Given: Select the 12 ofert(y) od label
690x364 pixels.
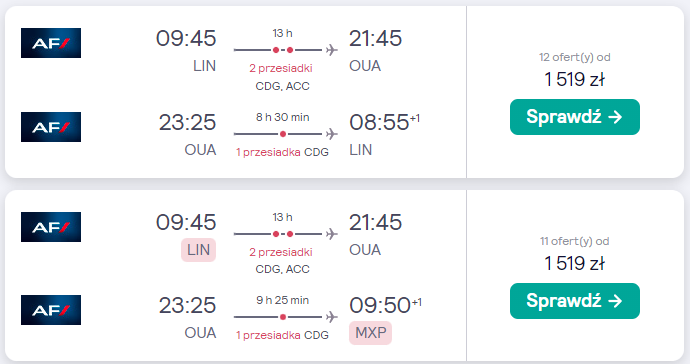Looking at the screenshot, I should [x=575, y=57].
